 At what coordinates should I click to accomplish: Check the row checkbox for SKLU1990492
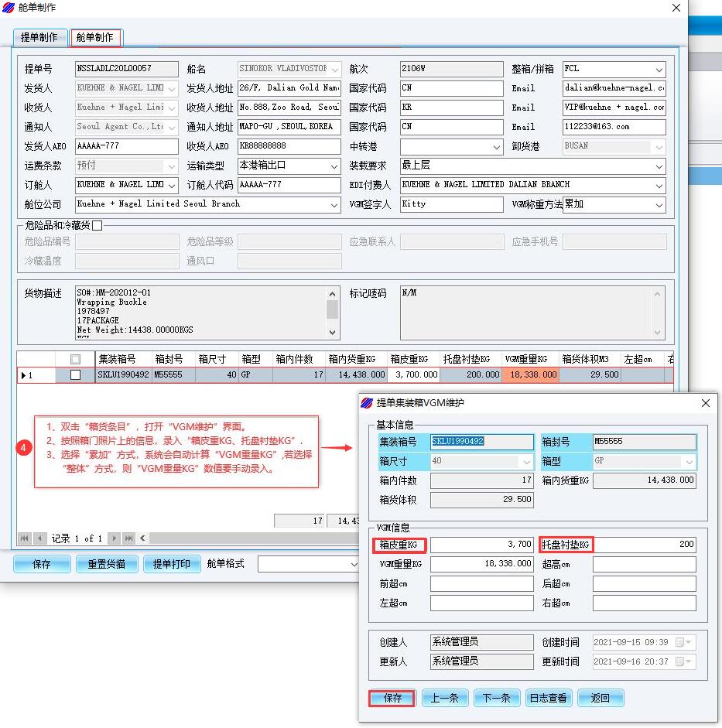click(x=75, y=375)
